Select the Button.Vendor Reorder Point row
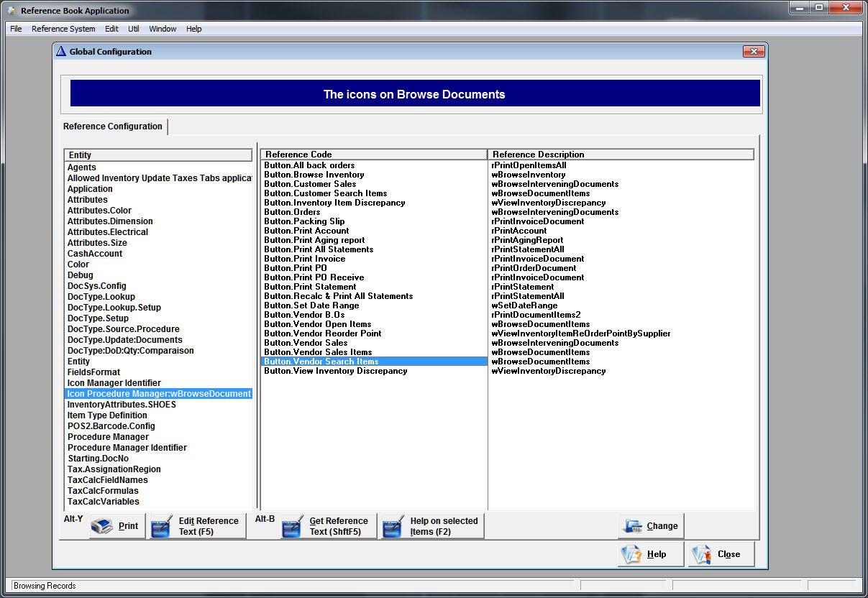Image resolution: width=868 pixels, height=598 pixels. point(323,333)
